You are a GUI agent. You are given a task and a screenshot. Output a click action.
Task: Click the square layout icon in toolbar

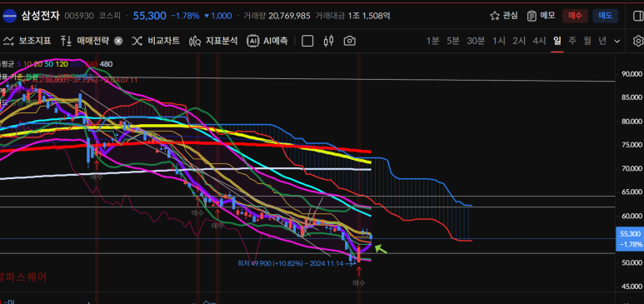[x=307, y=41]
